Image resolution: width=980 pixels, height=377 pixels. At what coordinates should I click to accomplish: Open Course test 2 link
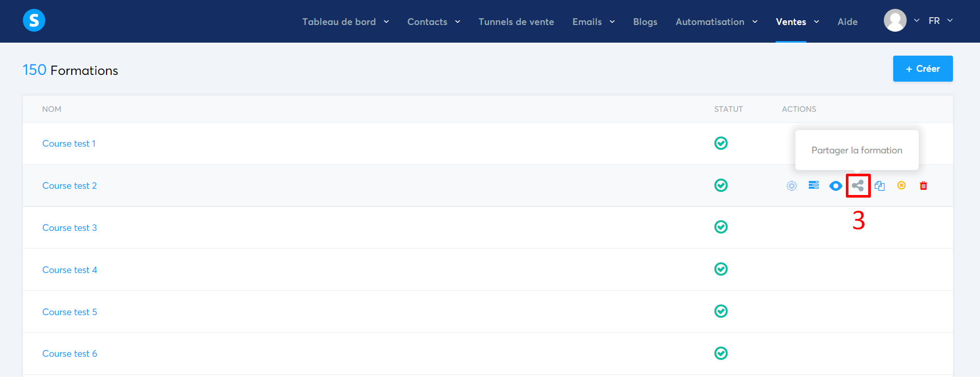point(69,186)
